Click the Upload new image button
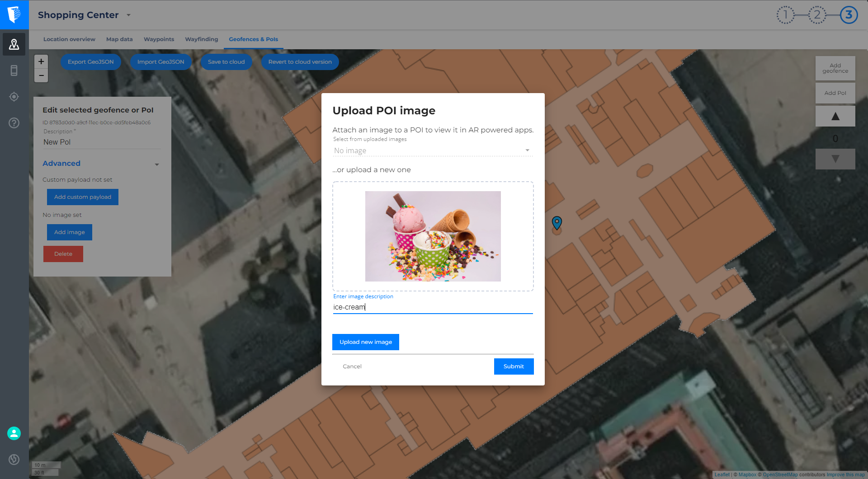 tap(365, 342)
